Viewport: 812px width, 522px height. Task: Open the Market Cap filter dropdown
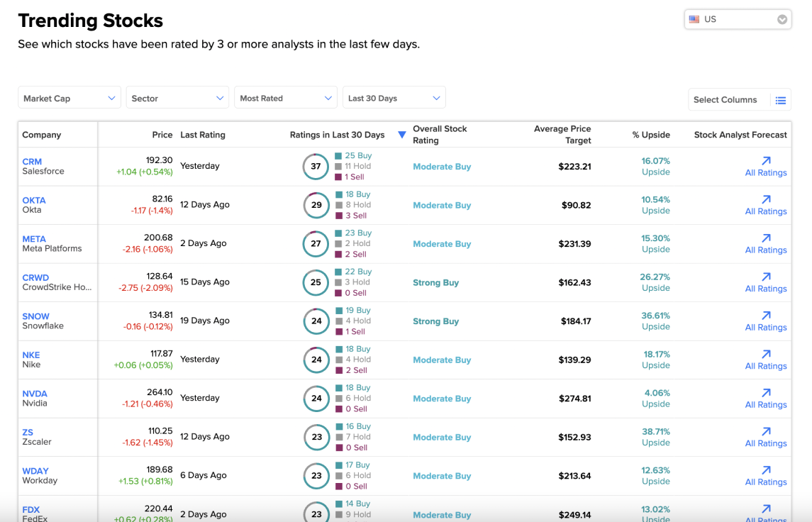click(69, 98)
